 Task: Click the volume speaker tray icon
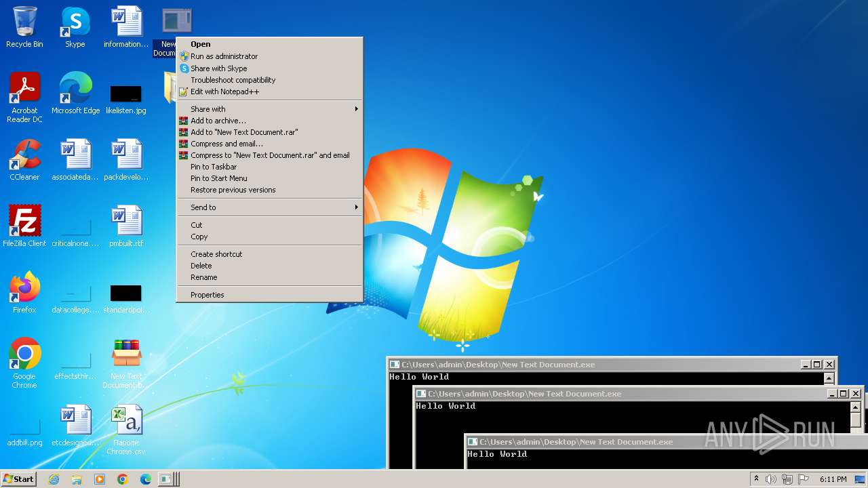(x=771, y=479)
